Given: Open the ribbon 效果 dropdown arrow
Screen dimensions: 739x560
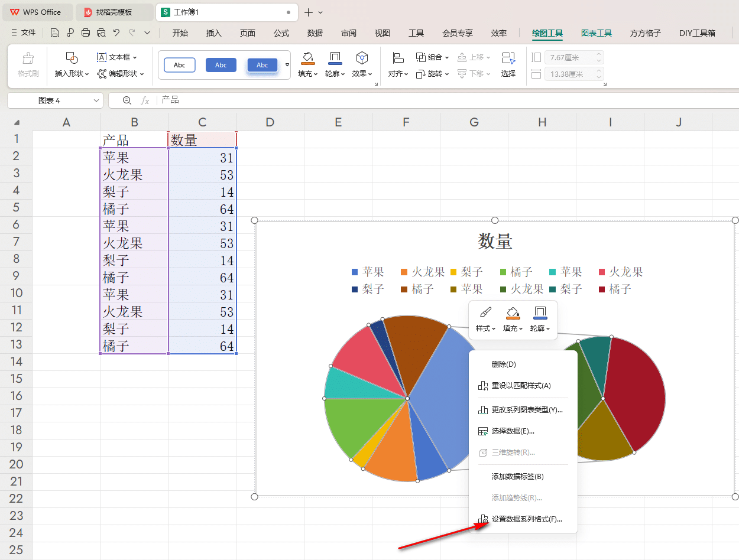Looking at the screenshot, I should click(371, 74).
